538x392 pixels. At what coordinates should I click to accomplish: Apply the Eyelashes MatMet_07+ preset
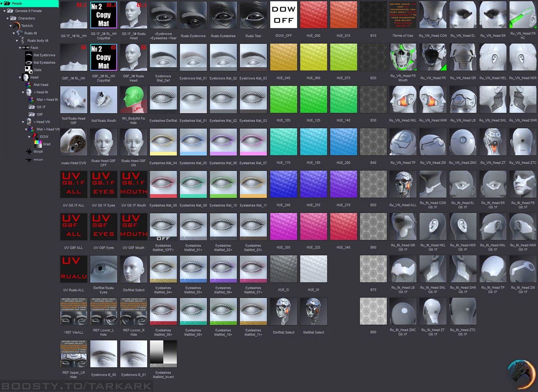click(x=253, y=269)
